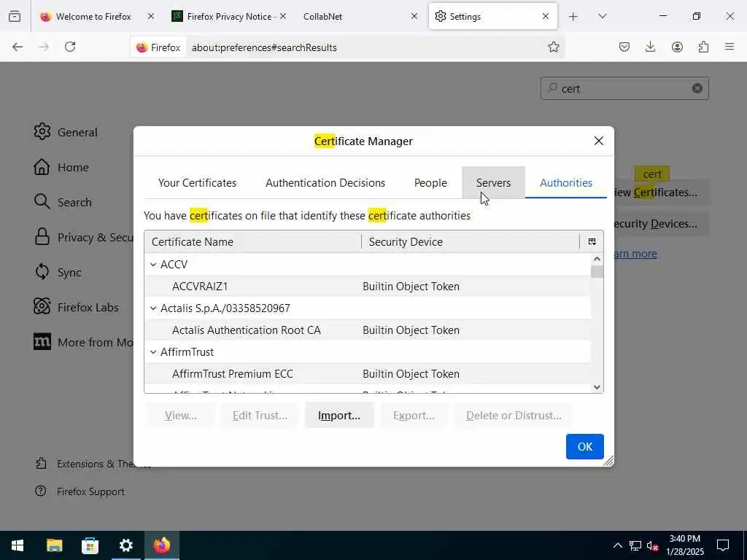Open Firefox View list-tabs icon
The image size is (747, 560).
click(x=15, y=16)
